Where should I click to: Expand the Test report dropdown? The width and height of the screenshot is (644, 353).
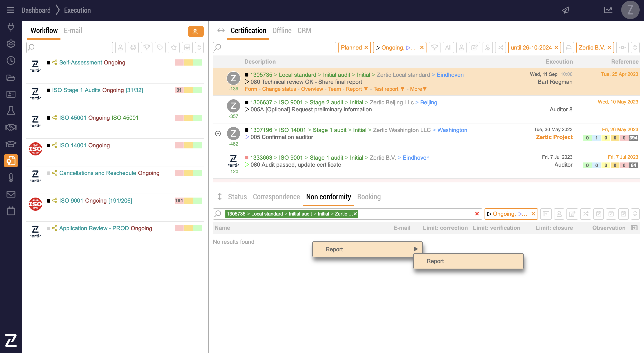click(x=402, y=89)
